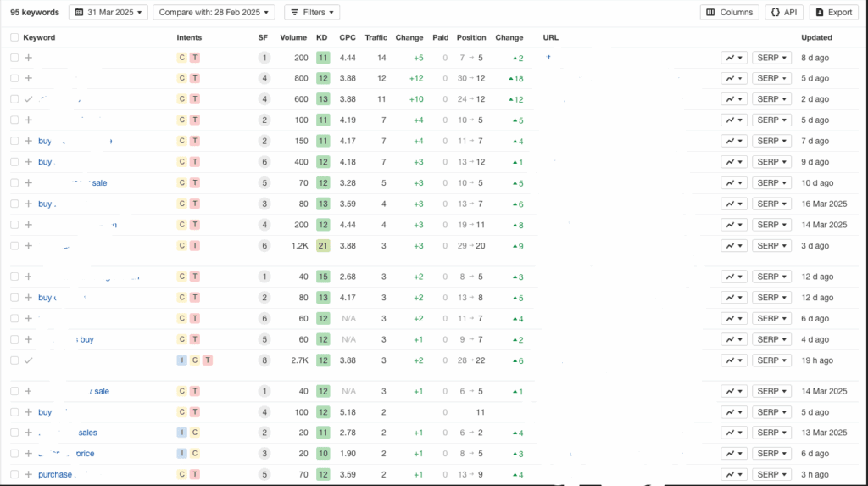Click the plus icon beside the 'purchase' keyword
868x486 pixels.
tap(28, 474)
